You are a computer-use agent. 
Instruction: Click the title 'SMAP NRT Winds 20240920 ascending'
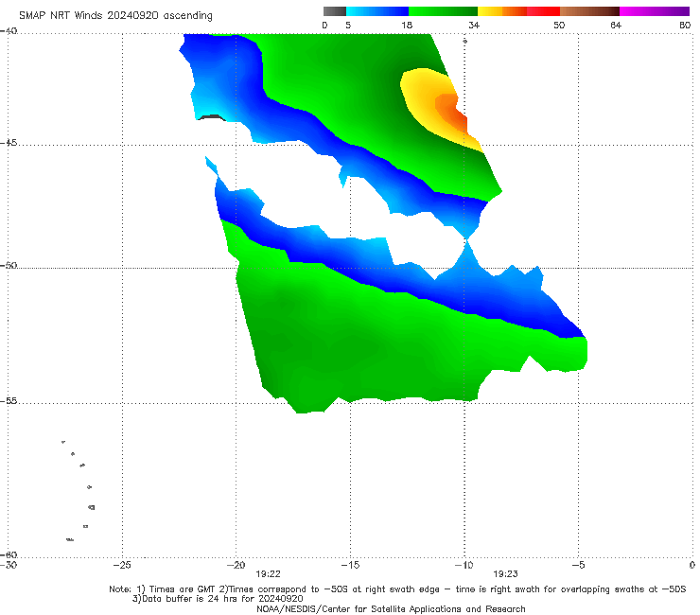click(115, 15)
